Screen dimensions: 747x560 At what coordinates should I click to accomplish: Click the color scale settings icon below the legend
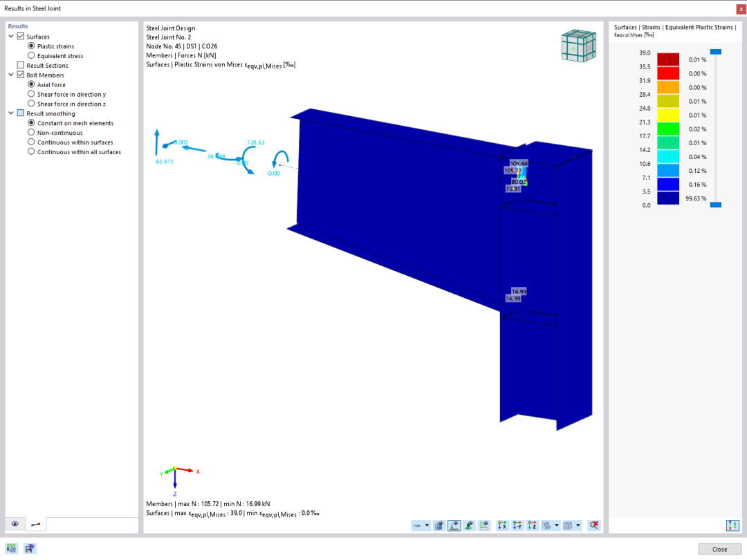732,525
